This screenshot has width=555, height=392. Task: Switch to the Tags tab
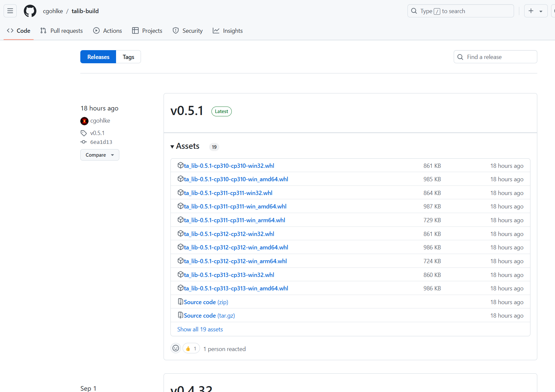click(x=128, y=56)
